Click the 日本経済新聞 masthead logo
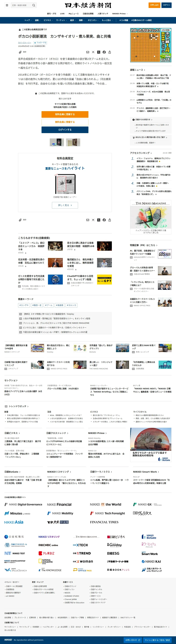176x644 pixels. tap(88, 5)
